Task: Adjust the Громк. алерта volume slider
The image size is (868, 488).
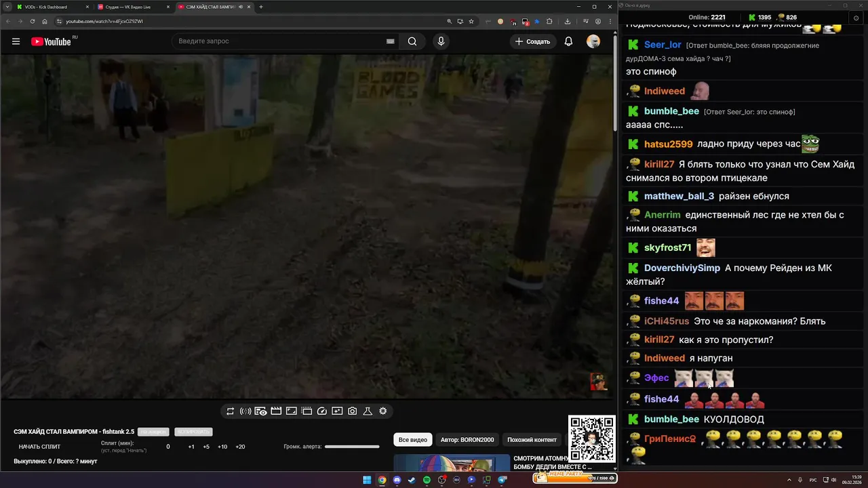Action: (352, 447)
